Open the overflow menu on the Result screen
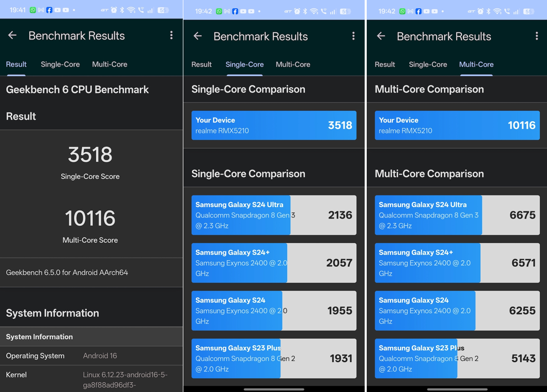547x392 pixels. pos(172,35)
